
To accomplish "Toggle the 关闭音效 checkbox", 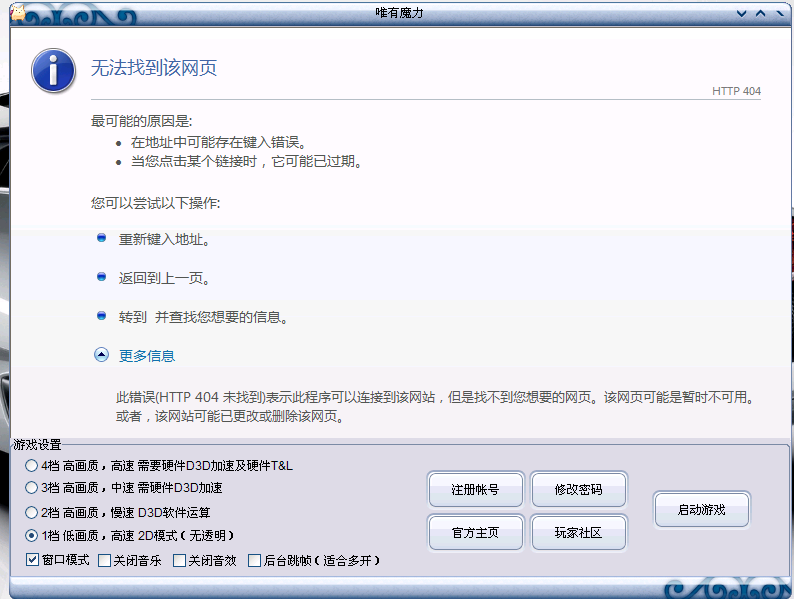I will tap(179, 560).
